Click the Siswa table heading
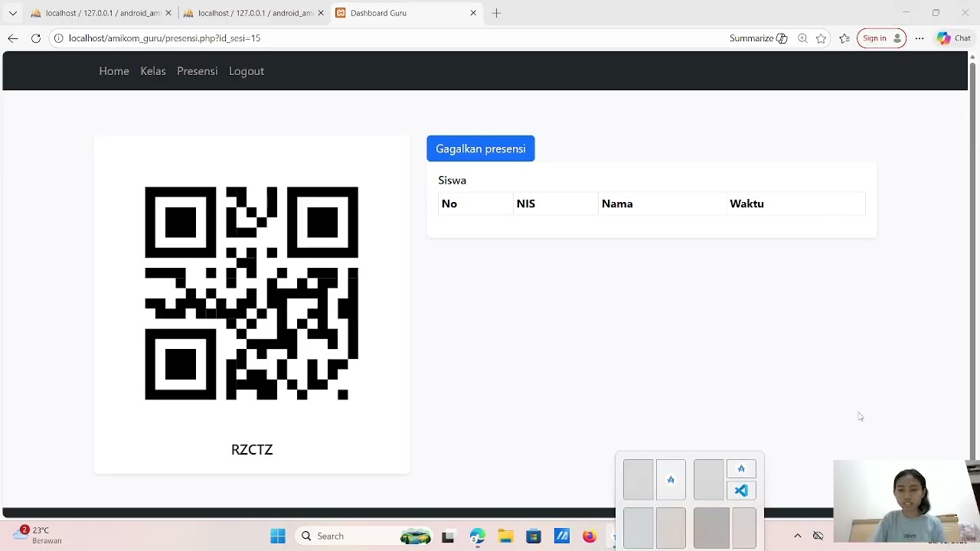The height and width of the screenshot is (551, 980). pos(452,181)
